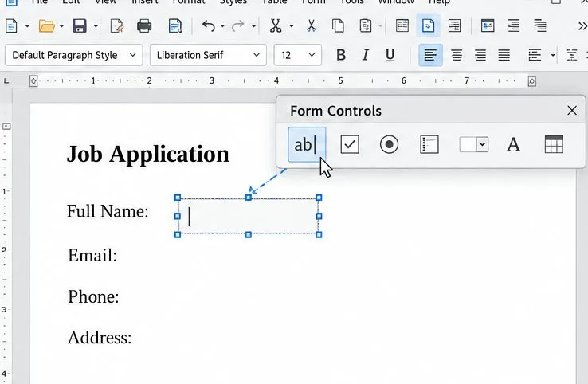Expand the arrow next to Open folder

(61, 26)
